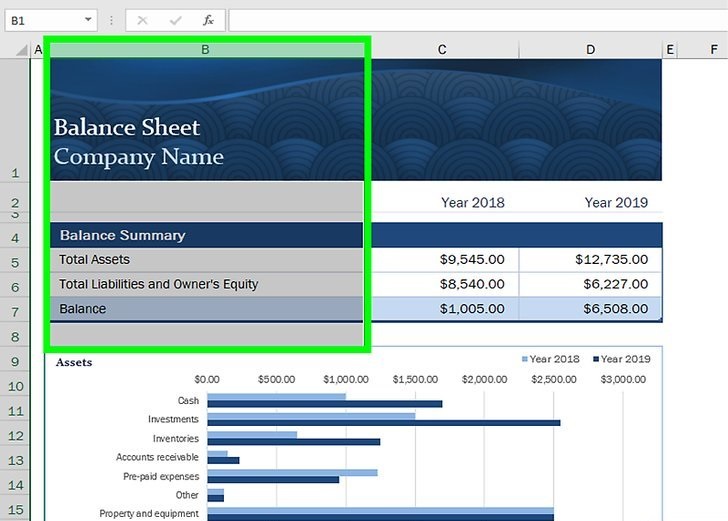
Task: Click the Assets chart title
Action: 74,362
